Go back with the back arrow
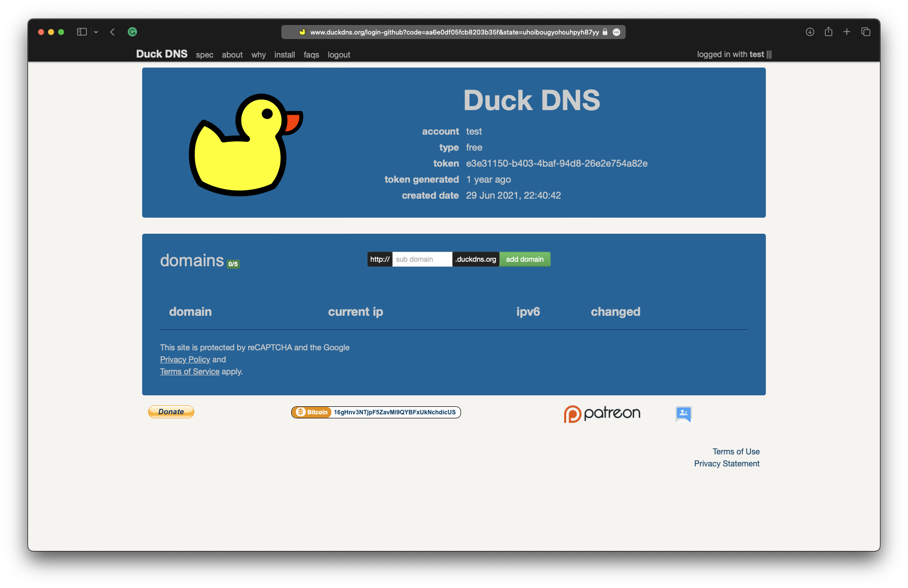This screenshot has width=908, height=588. 113,32
